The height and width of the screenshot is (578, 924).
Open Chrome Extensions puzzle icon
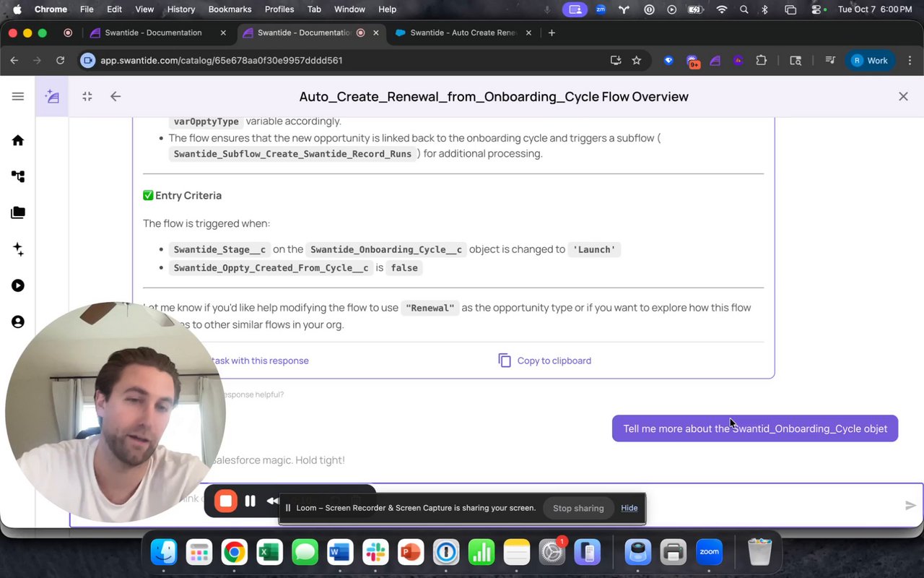click(x=761, y=61)
